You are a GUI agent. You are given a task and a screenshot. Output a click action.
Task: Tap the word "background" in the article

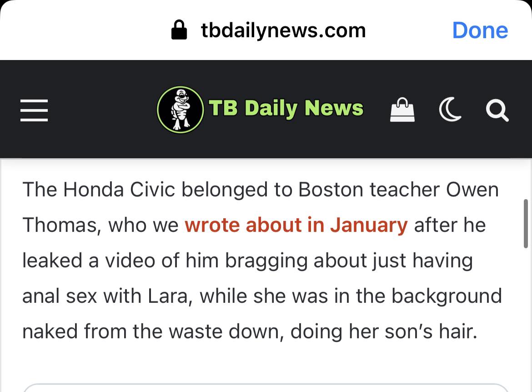(x=447, y=296)
